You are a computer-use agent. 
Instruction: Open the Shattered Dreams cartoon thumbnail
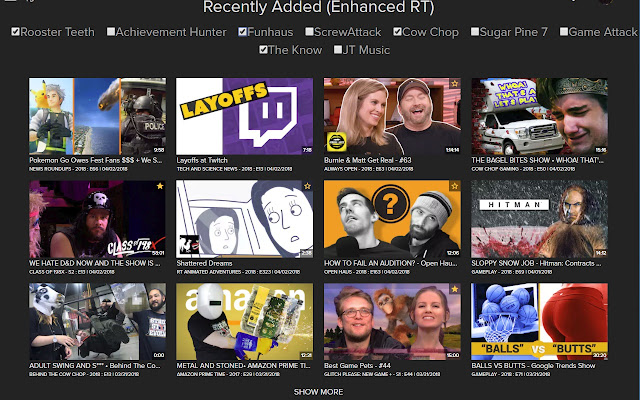[244, 219]
